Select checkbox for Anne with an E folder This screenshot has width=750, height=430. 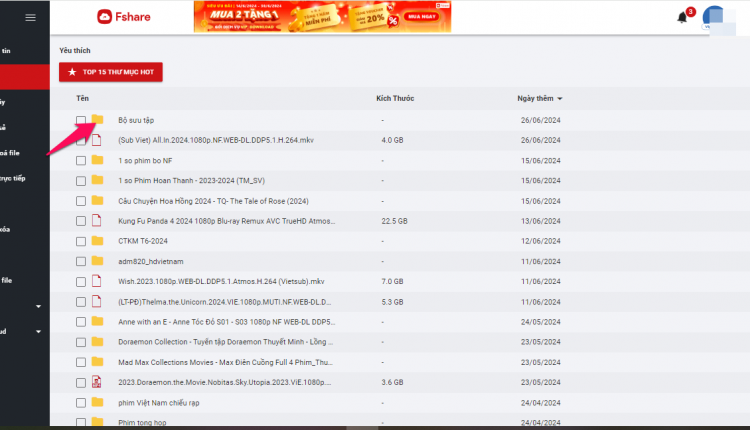point(81,322)
